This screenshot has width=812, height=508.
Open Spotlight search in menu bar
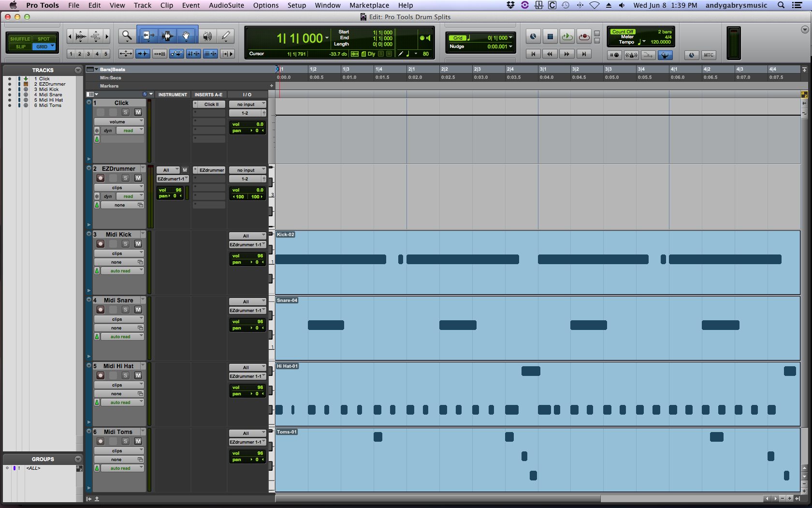click(x=781, y=5)
